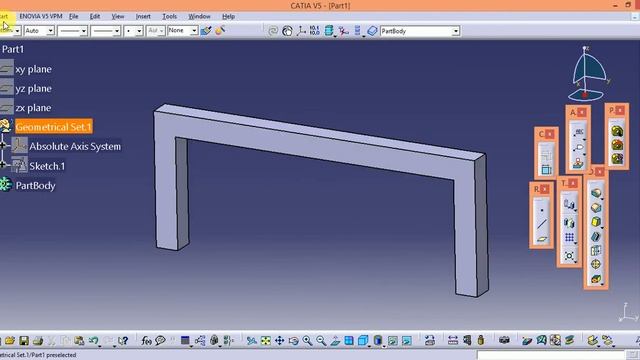This screenshot has height=360, width=640.
Task: Close the C floating toolbar
Action: (x=549, y=134)
